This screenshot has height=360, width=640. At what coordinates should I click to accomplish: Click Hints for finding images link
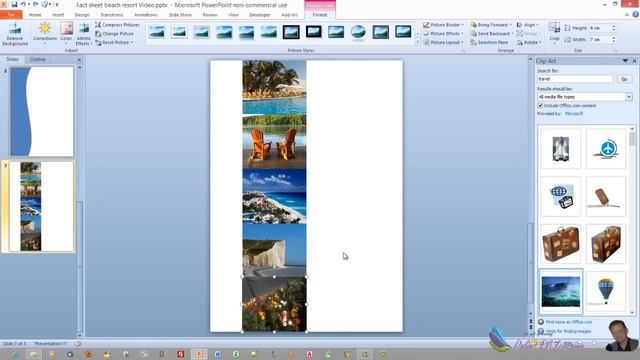point(568,331)
